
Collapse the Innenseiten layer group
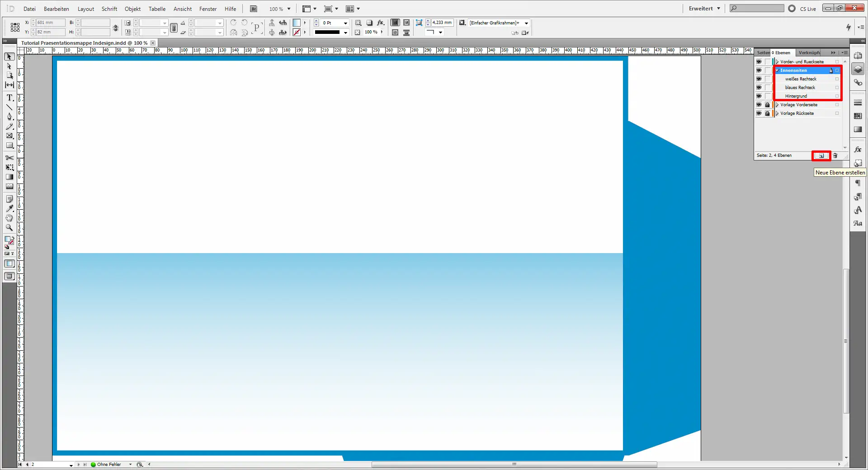pos(778,70)
